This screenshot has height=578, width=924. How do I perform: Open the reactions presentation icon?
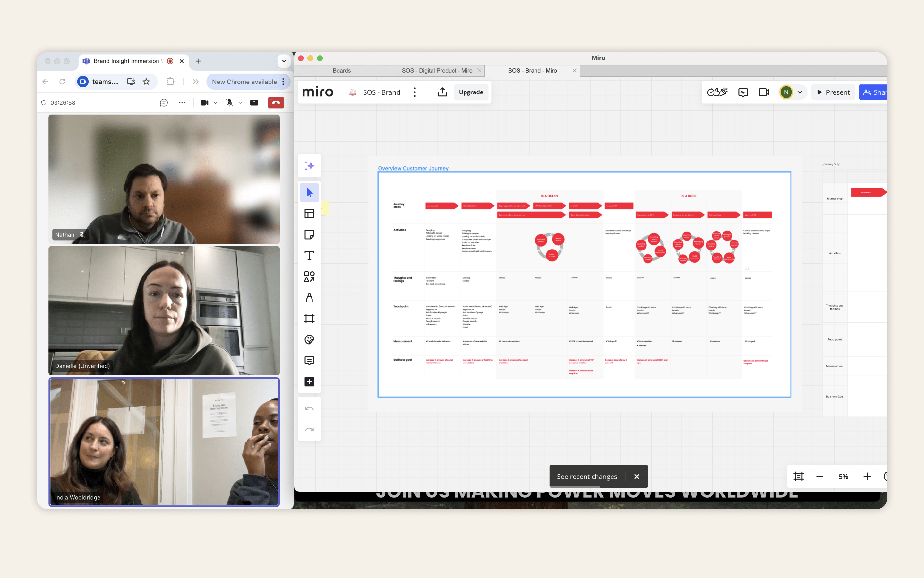[743, 92]
